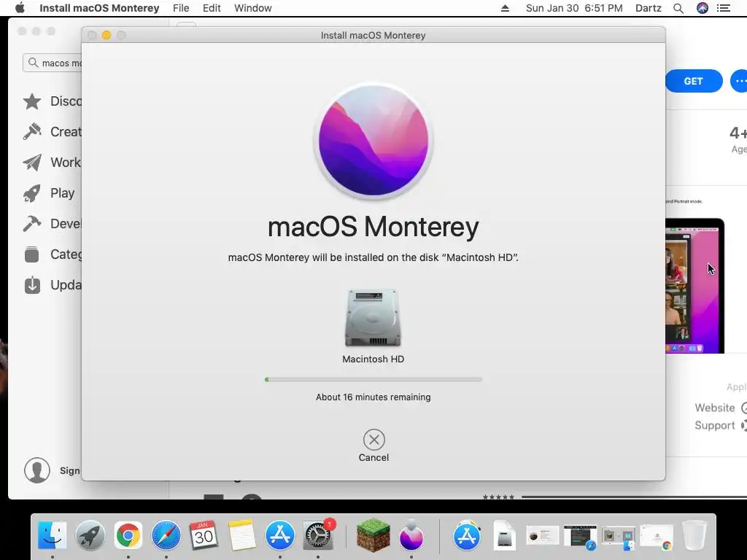Open App Store from the Dock, left side
Image resolution: width=747 pixels, height=560 pixels.
279,535
